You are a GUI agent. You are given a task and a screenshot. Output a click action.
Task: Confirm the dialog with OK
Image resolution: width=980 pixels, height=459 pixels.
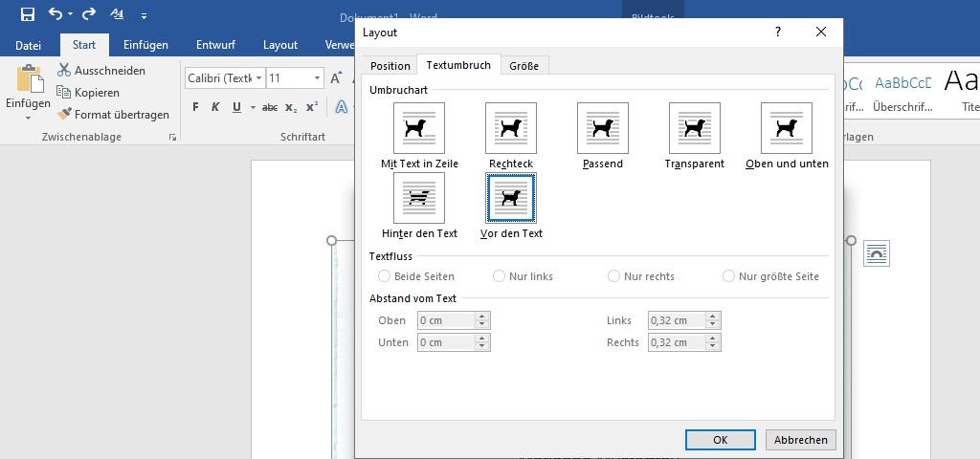point(721,440)
